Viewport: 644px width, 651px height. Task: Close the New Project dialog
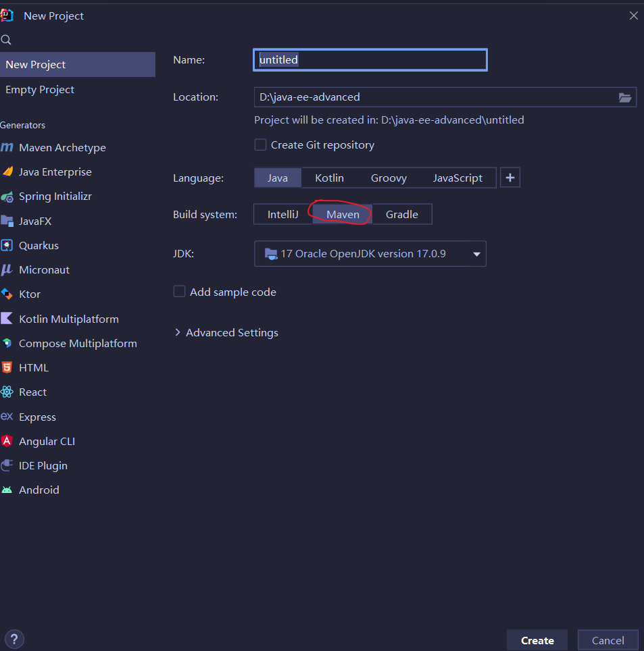[x=634, y=16]
